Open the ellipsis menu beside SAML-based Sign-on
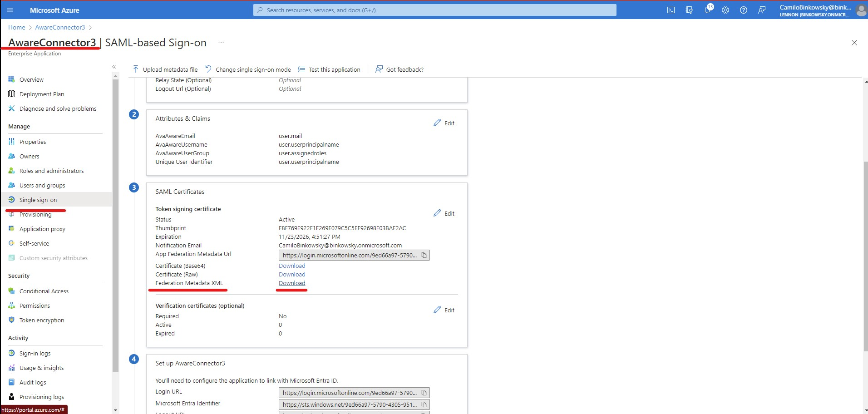This screenshot has width=868, height=414. (x=221, y=42)
